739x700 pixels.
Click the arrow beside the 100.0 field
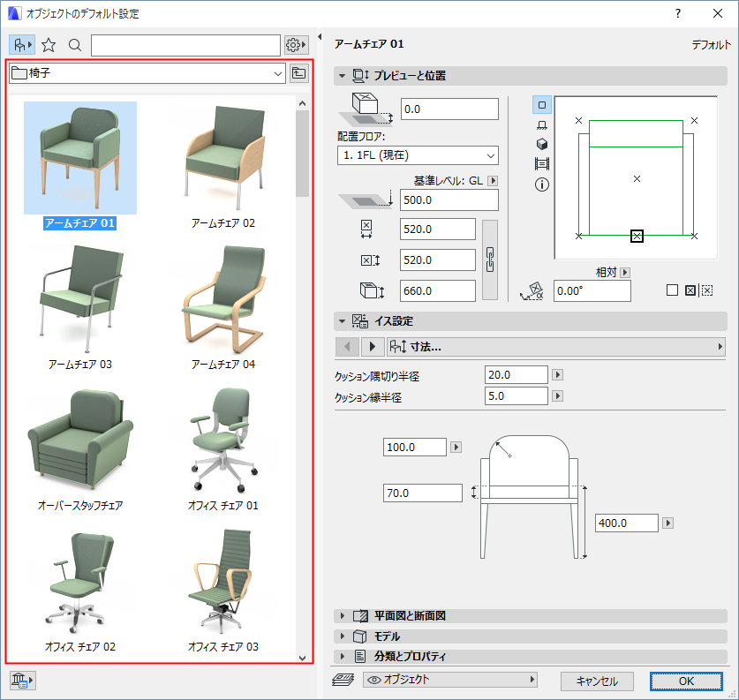click(456, 447)
